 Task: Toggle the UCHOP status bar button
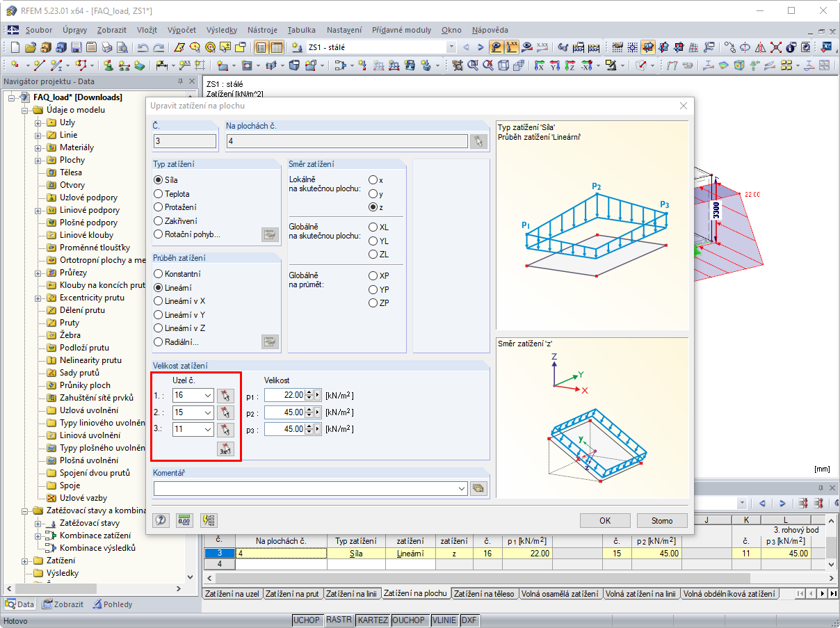(307, 620)
